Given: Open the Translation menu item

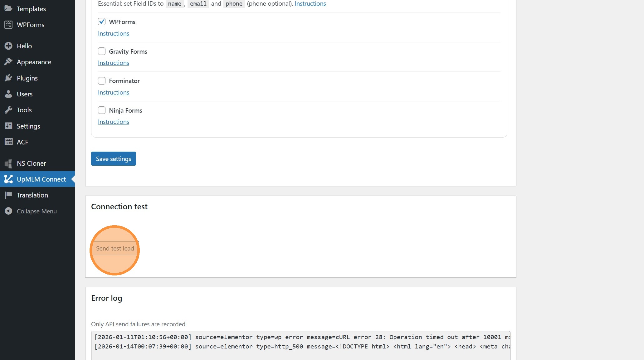Looking at the screenshot, I should click(x=32, y=195).
